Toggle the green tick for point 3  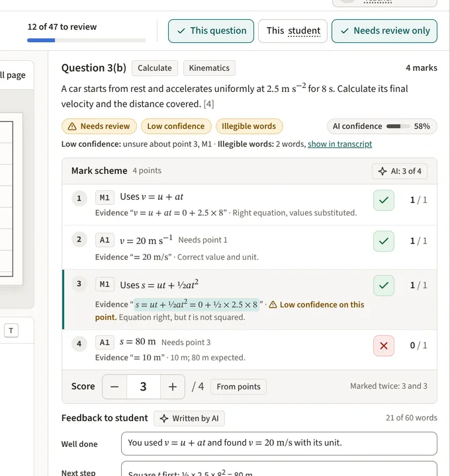384,286
